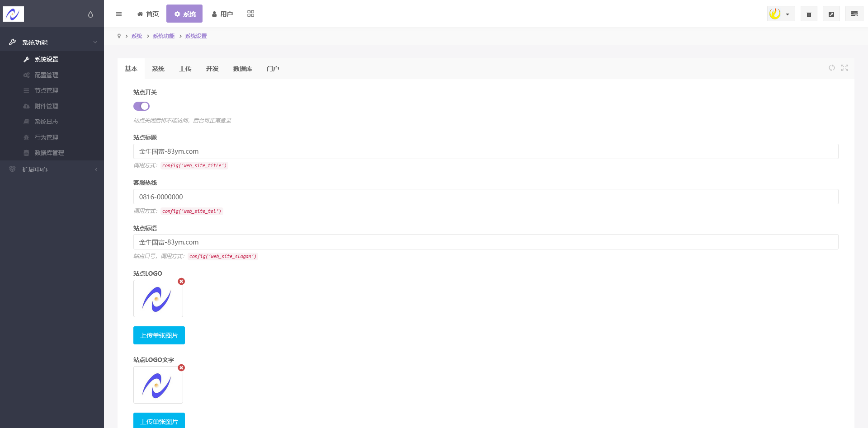Open user avatar dropdown menu
The image size is (868, 428).
pyautogui.click(x=781, y=14)
